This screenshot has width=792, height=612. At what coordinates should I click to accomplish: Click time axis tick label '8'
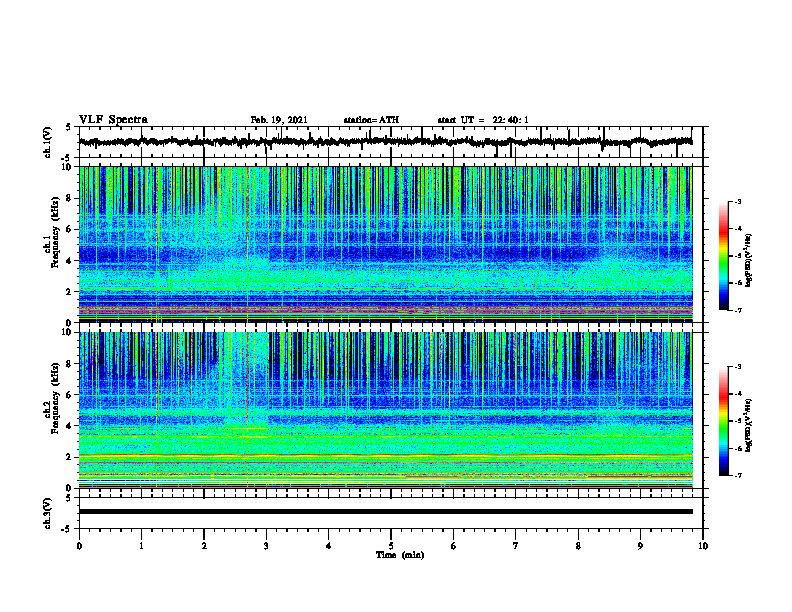pos(578,546)
